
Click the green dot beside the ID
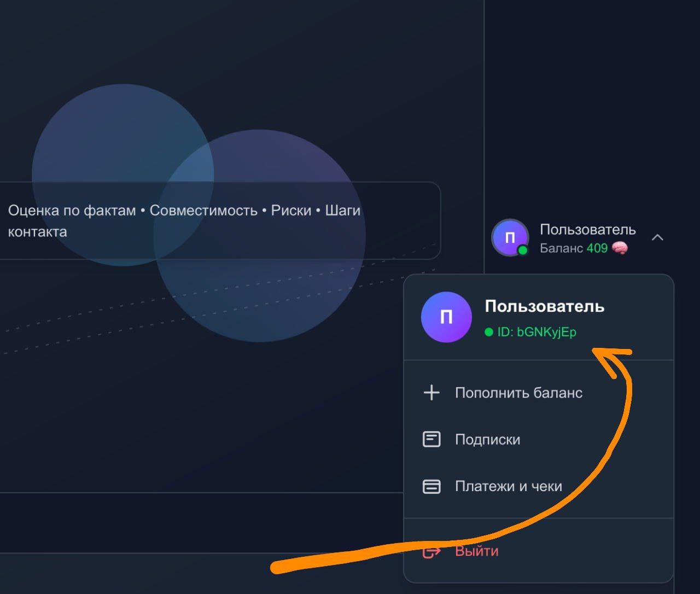tap(489, 332)
